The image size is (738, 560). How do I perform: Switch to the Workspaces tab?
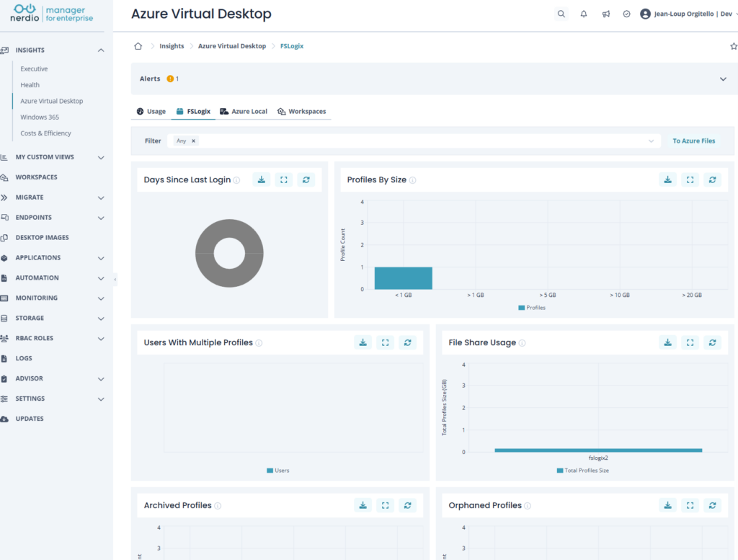point(302,112)
